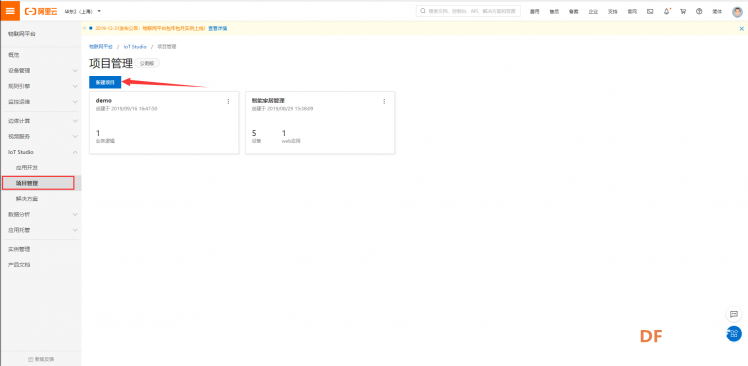Screen dimensions: 748x366
Task: Open the demo project card
Action: click(164, 123)
